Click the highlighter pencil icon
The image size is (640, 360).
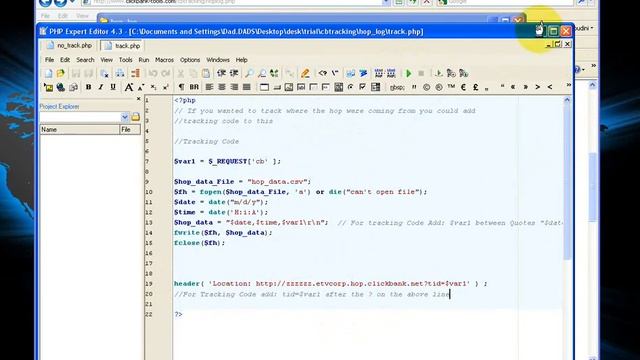305,73
